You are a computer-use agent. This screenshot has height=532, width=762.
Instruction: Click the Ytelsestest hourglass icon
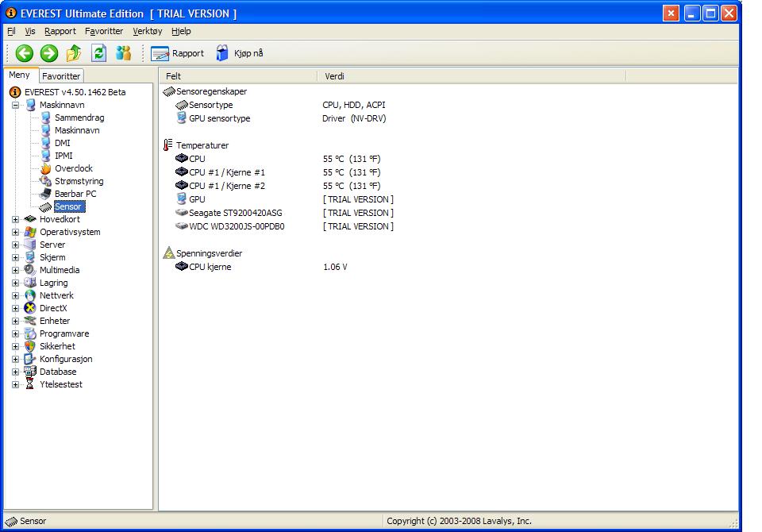[x=30, y=384]
